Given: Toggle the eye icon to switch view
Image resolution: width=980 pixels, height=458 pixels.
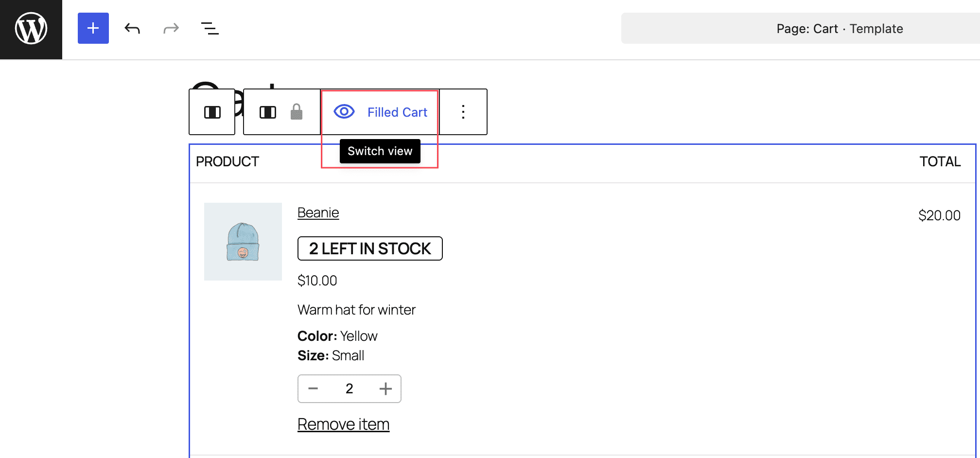Looking at the screenshot, I should pos(344,112).
